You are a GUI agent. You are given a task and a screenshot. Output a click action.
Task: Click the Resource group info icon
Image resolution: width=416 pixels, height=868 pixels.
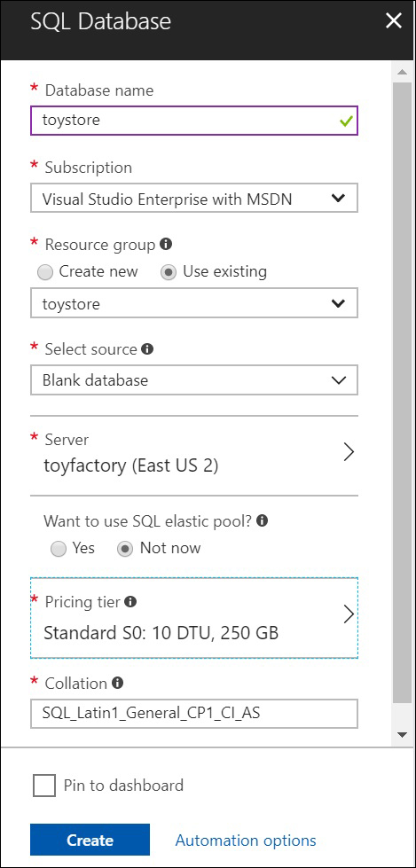click(x=165, y=244)
